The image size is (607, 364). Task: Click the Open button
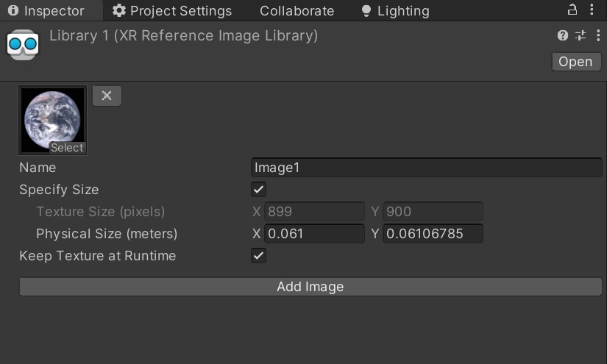(576, 62)
